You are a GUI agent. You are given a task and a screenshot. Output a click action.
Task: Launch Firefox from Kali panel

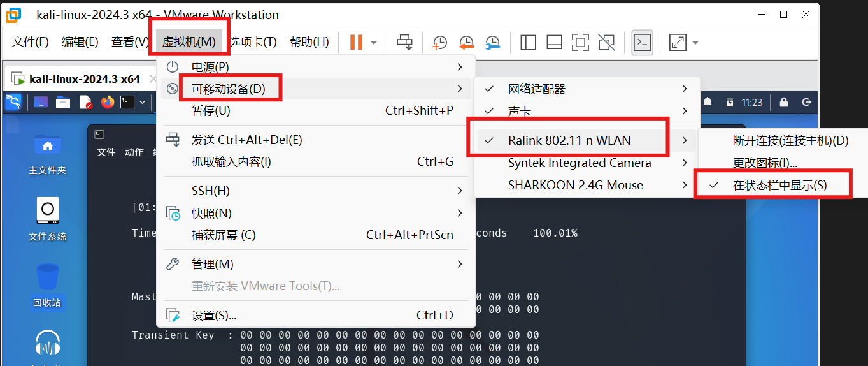point(107,102)
